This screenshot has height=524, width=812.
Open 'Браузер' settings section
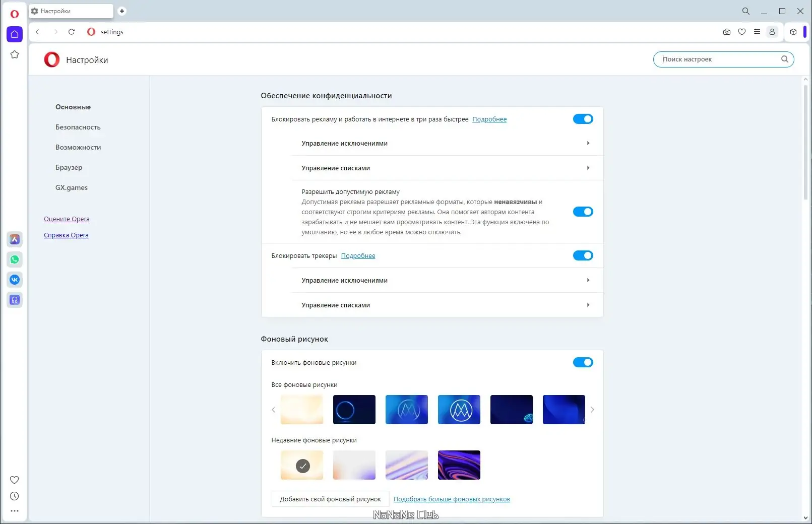click(x=69, y=167)
